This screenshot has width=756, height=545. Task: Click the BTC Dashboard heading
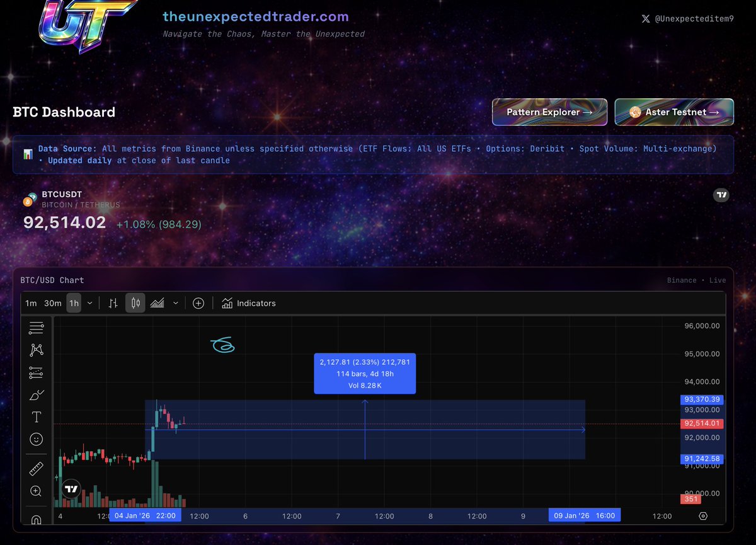64,112
